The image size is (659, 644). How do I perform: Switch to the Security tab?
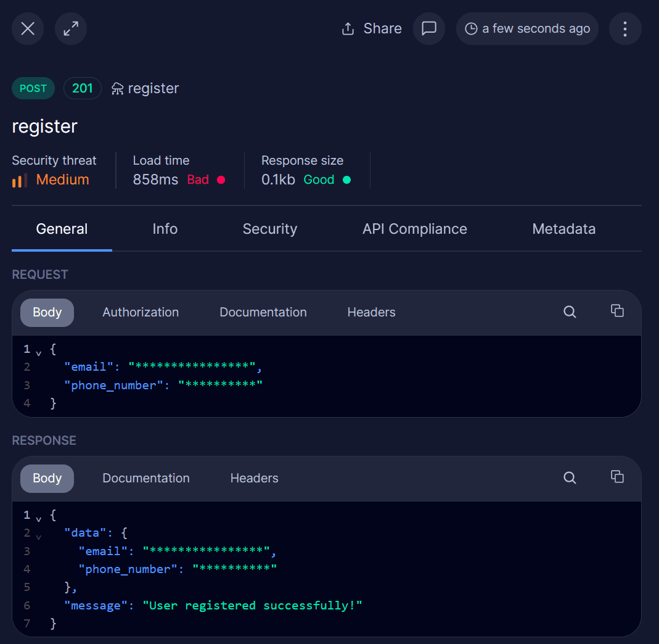click(269, 228)
